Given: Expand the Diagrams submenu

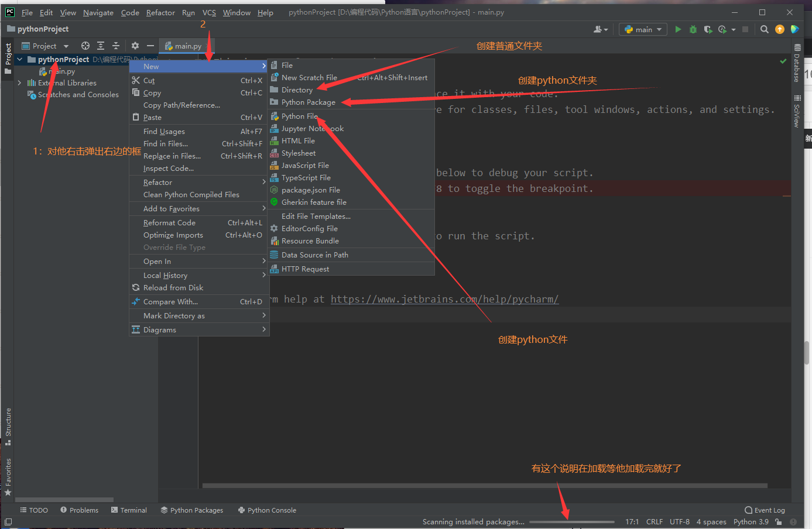Looking at the screenshot, I should click(199, 330).
